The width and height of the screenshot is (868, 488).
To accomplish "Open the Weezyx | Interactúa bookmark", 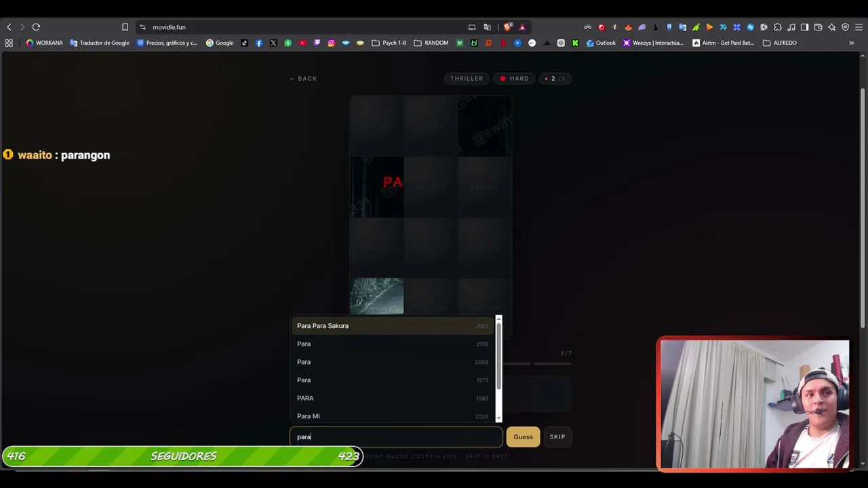I will pyautogui.click(x=653, y=43).
